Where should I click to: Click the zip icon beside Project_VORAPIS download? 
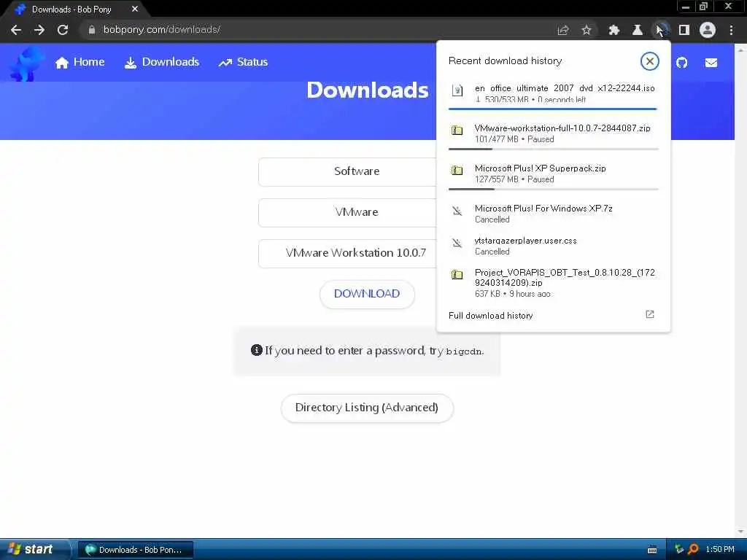coord(457,275)
